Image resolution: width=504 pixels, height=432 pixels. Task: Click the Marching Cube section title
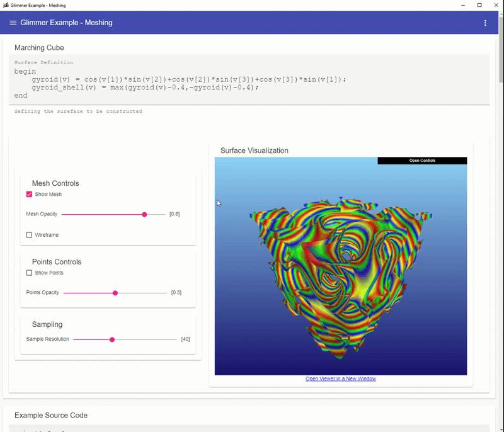pos(39,48)
